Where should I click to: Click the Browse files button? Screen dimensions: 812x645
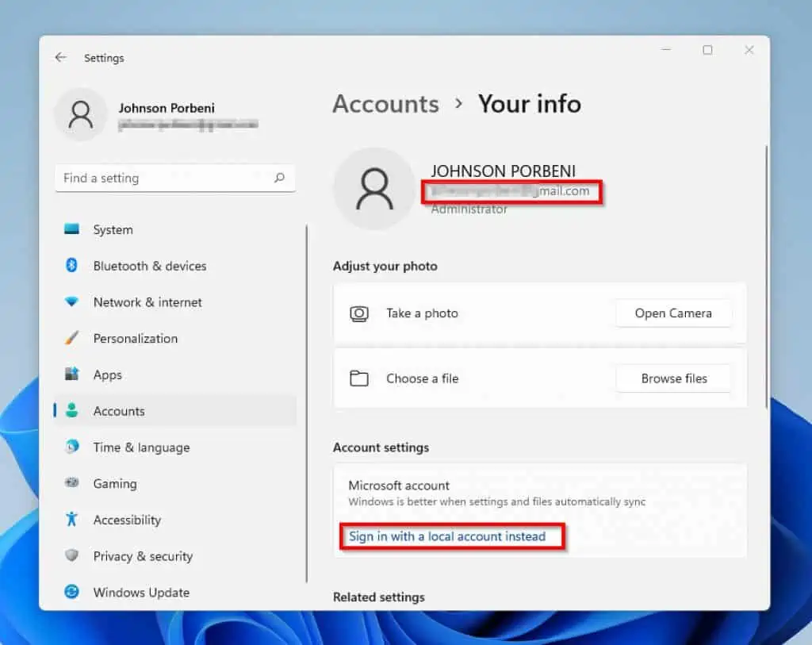click(673, 378)
